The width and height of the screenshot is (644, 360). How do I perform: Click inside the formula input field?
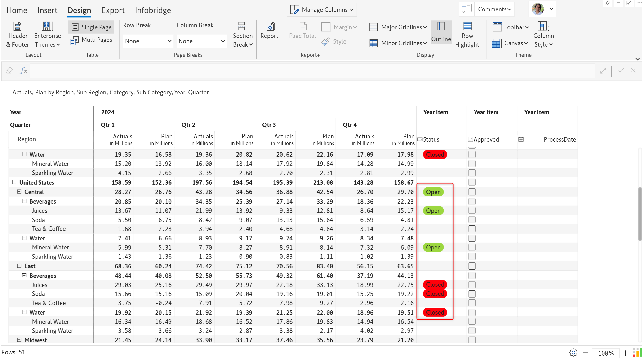point(312,71)
